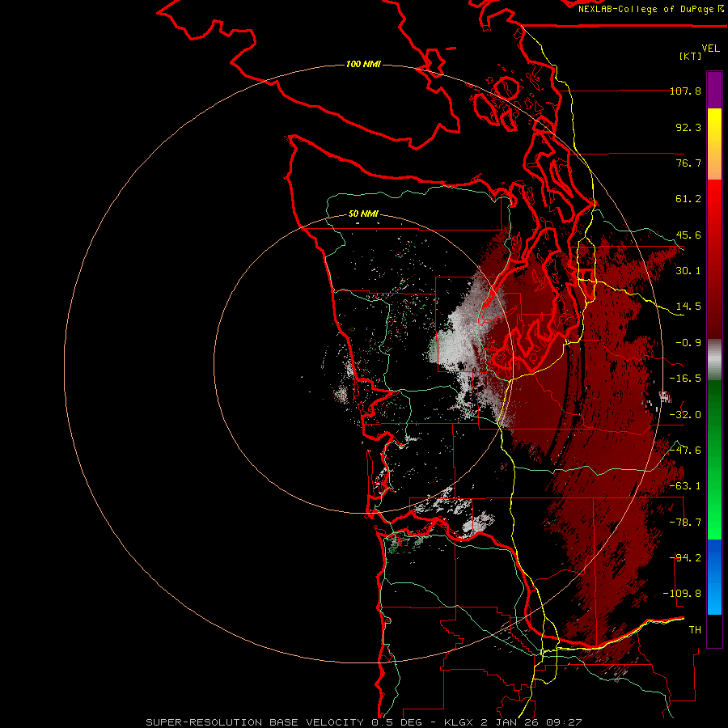Click the gray near-zero segment of color bar

[x=714, y=360]
